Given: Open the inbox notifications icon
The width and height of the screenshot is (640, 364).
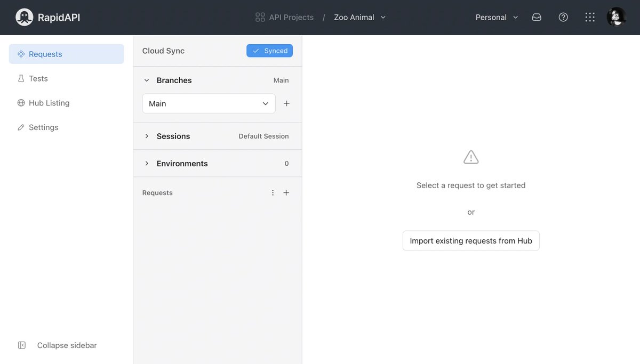Looking at the screenshot, I should (536, 17).
